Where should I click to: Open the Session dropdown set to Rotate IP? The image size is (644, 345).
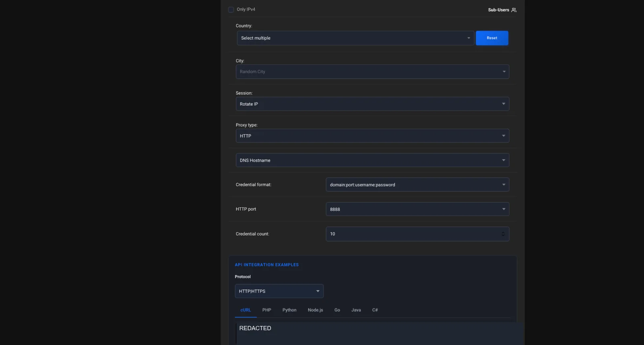(372, 104)
